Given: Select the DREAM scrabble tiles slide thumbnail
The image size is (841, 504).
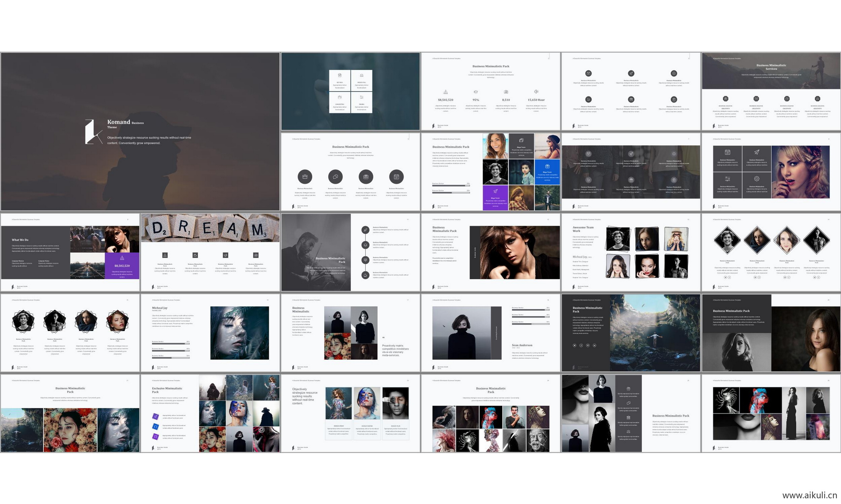Looking at the screenshot, I should [210, 252].
